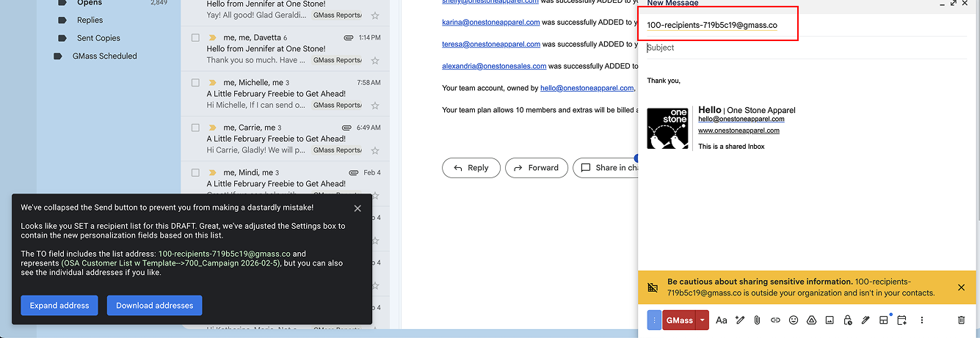Select the Mindi conversation checkbox

tap(195, 173)
